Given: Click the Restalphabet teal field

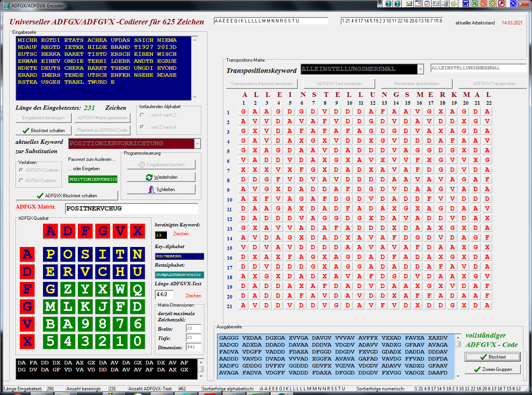Looking at the screenshot, I should pos(179,275).
